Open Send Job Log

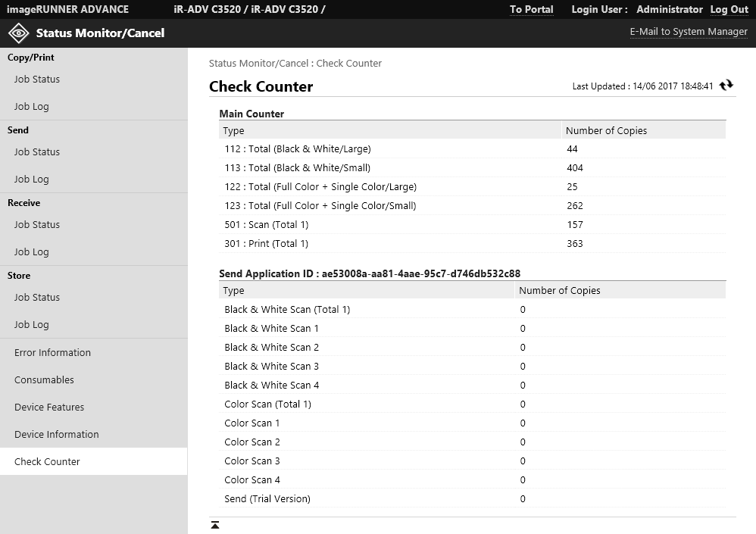[x=31, y=180]
